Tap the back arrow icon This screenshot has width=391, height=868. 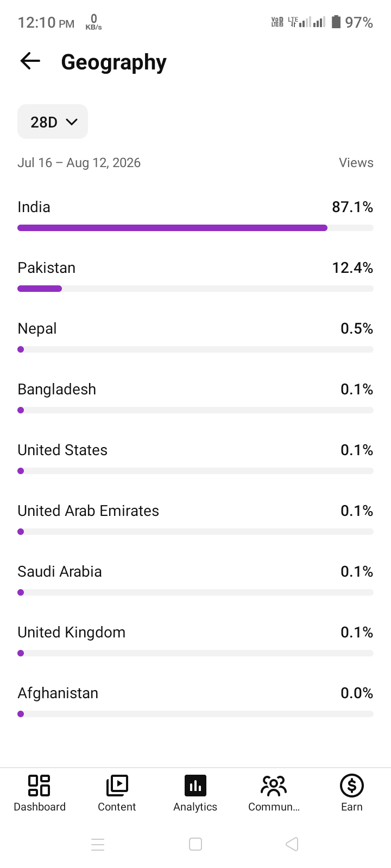tap(30, 61)
